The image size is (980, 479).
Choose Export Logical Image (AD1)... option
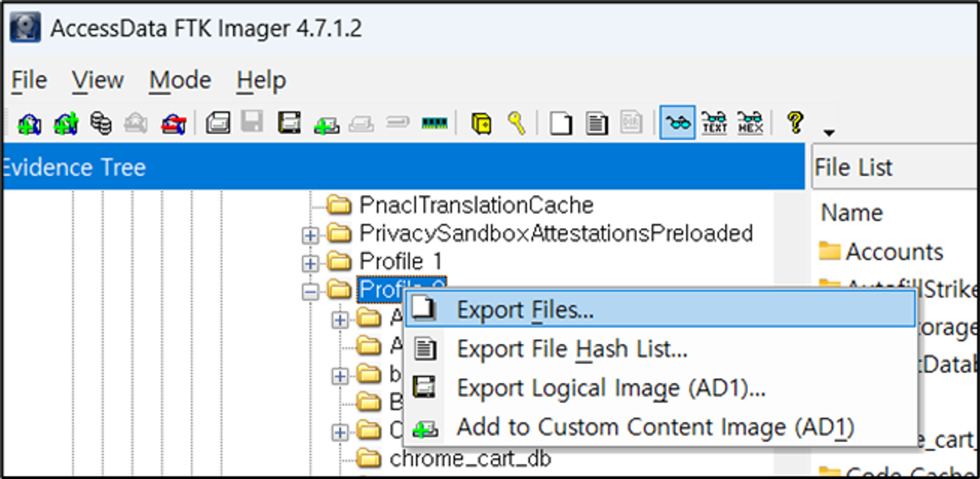coord(661,388)
